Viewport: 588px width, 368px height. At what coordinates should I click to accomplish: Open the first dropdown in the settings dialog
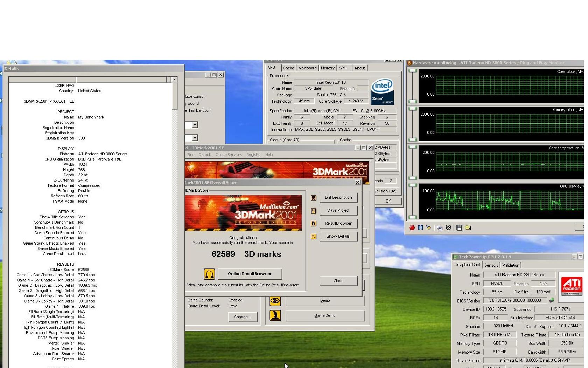tap(195, 125)
